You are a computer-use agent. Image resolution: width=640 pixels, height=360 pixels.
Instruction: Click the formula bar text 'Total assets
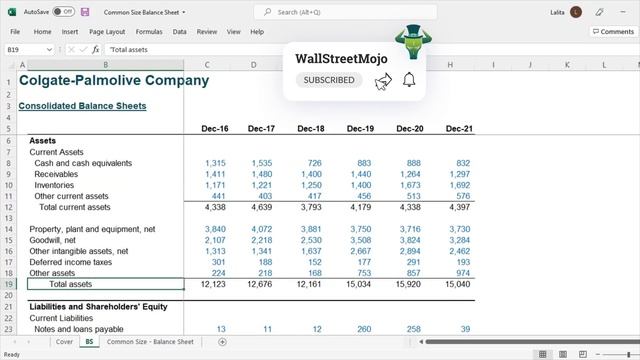pyautogui.click(x=129, y=50)
